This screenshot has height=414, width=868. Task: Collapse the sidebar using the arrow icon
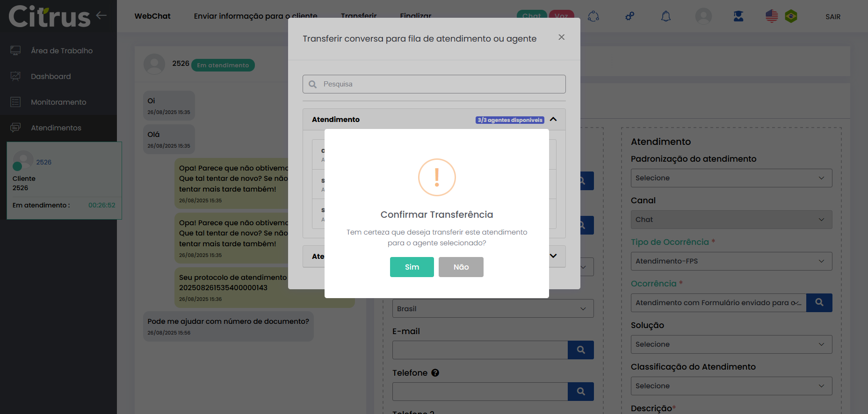point(101,15)
